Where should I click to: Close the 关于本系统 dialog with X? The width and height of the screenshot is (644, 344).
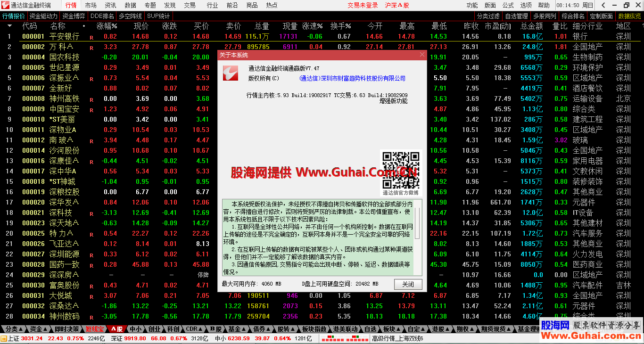[422, 55]
